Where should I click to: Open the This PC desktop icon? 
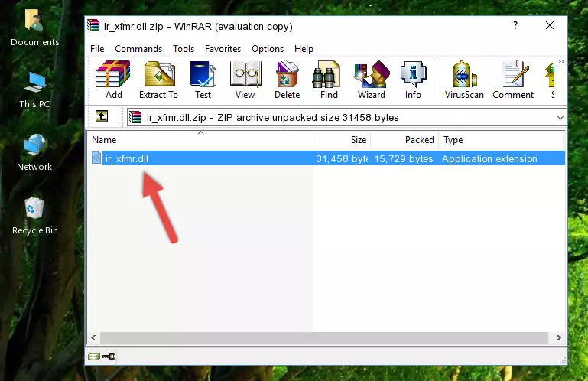point(34,90)
